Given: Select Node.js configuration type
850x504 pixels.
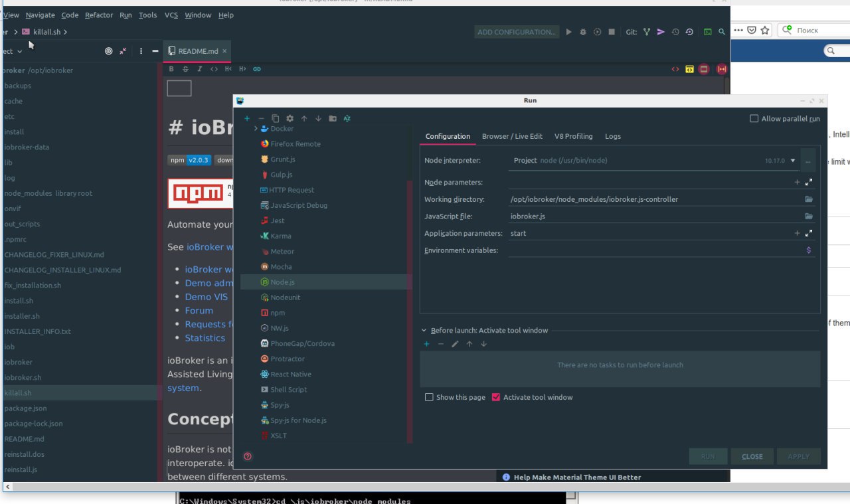Looking at the screenshot, I should coord(325,282).
